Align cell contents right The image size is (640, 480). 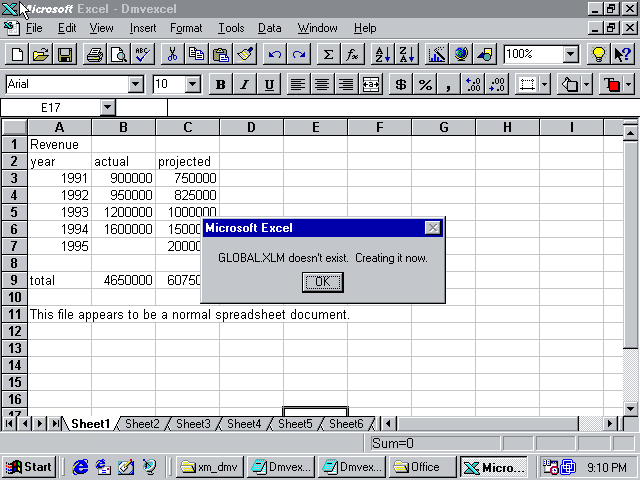coord(346,84)
